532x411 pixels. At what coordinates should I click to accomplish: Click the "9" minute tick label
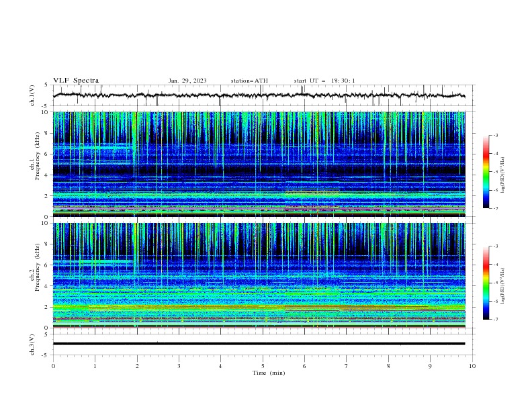[430, 366]
